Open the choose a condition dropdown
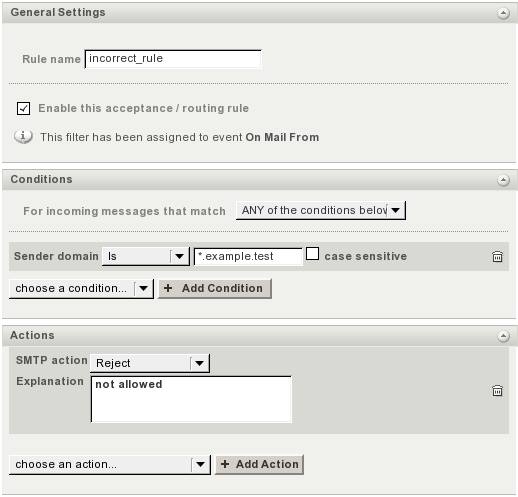 [x=81, y=288]
